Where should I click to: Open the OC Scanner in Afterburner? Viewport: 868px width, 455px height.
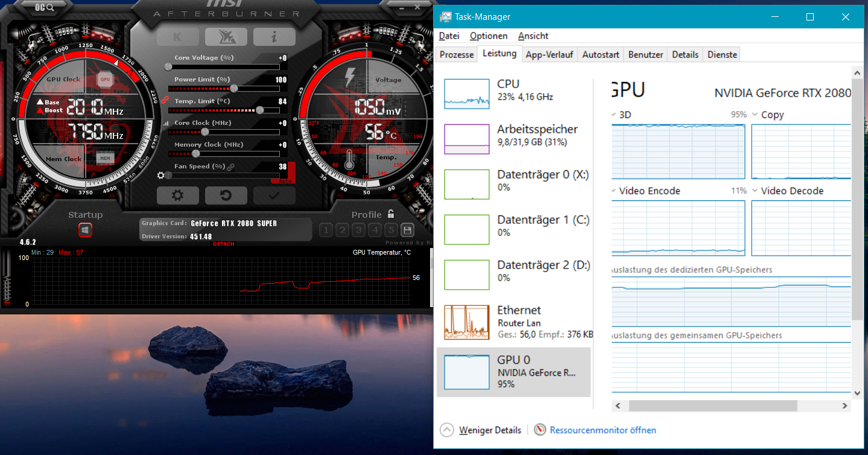pos(45,7)
